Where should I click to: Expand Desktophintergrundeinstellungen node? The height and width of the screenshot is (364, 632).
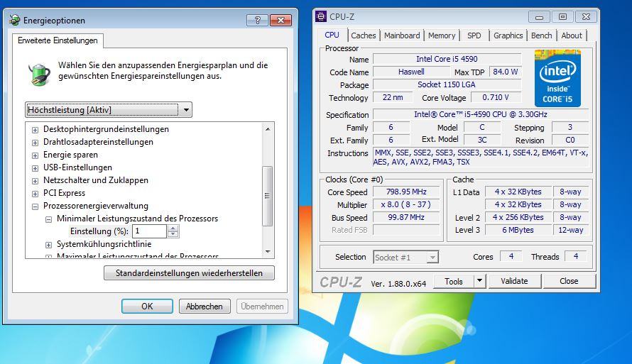(x=35, y=130)
